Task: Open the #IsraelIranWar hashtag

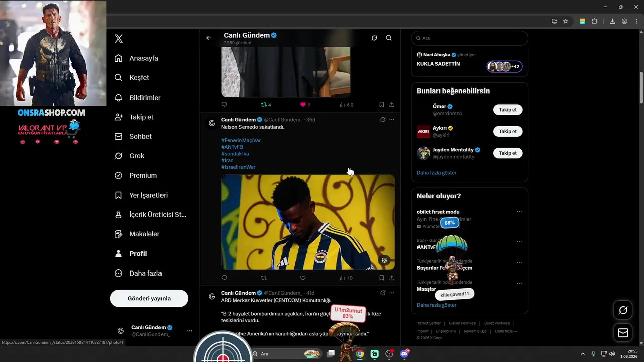Action: pyautogui.click(x=238, y=167)
